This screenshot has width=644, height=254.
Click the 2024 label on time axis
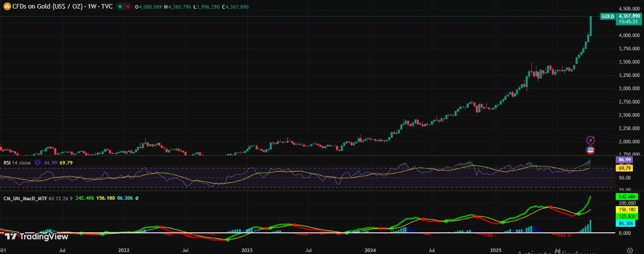[x=370, y=250]
